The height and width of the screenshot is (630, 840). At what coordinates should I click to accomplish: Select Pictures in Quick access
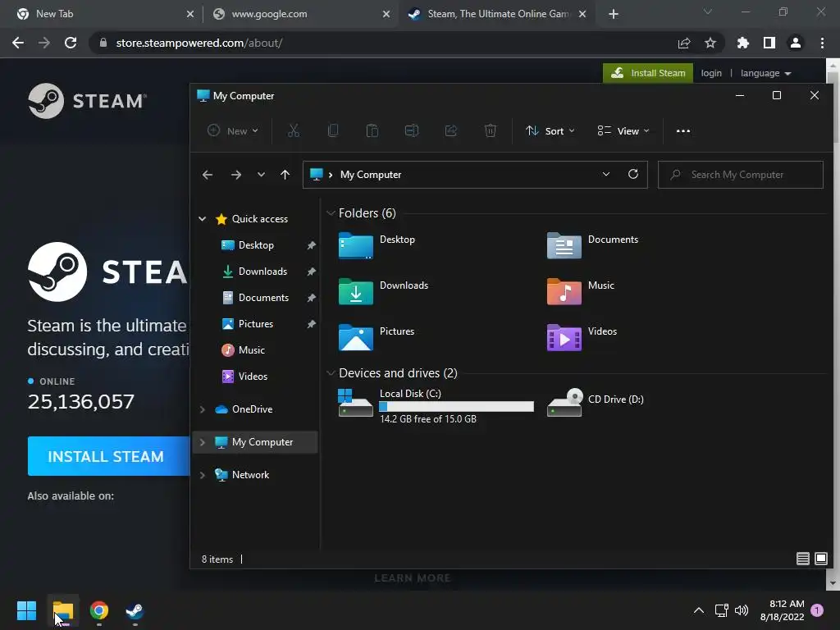tap(255, 323)
